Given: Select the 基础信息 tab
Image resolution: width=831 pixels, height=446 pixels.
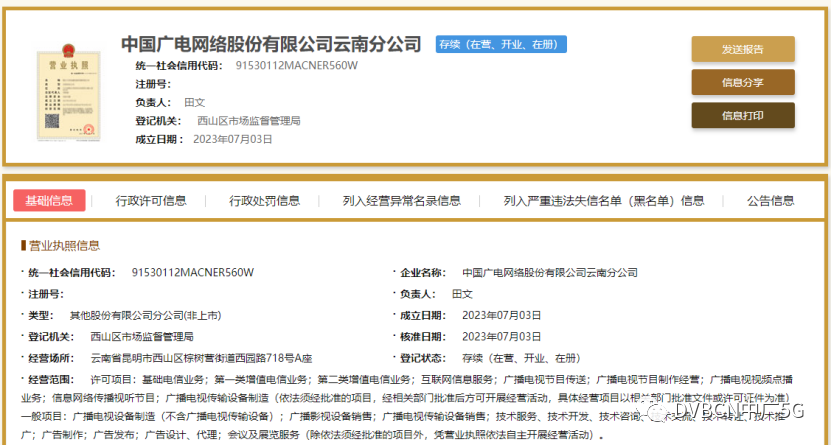Looking at the screenshot, I should (49, 201).
